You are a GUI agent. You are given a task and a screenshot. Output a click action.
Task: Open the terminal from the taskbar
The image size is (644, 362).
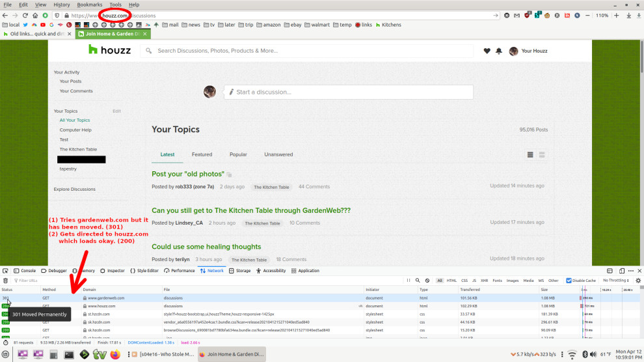pos(68,354)
